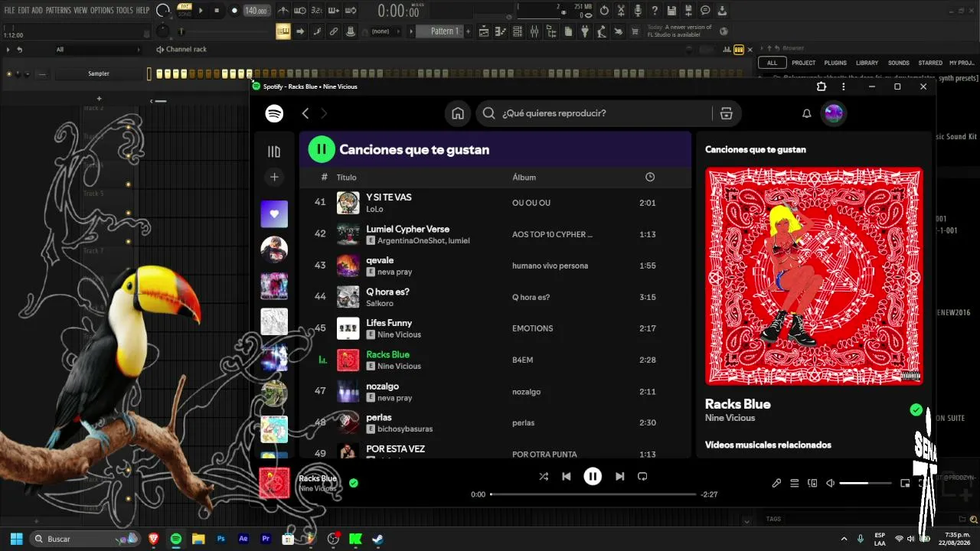Open the Spotify miniplayer
Screen dimensions: 980x551
pos(905,483)
